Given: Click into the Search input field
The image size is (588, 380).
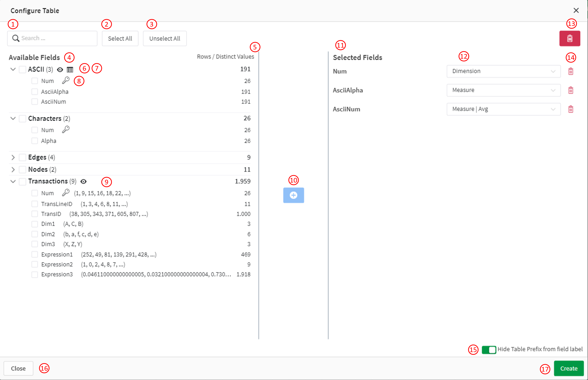Looking at the screenshot, I should coord(52,38).
